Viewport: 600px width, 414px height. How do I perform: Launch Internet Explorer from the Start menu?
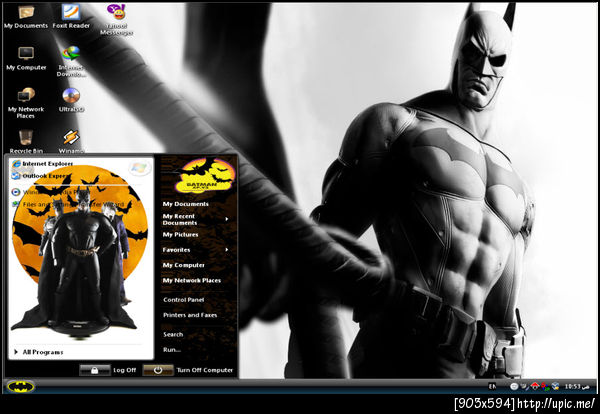coord(42,164)
